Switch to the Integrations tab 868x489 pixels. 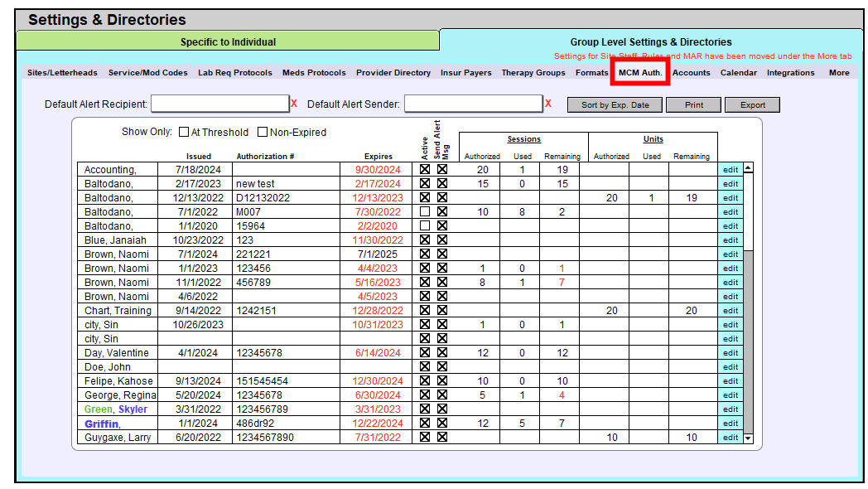[x=789, y=72]
